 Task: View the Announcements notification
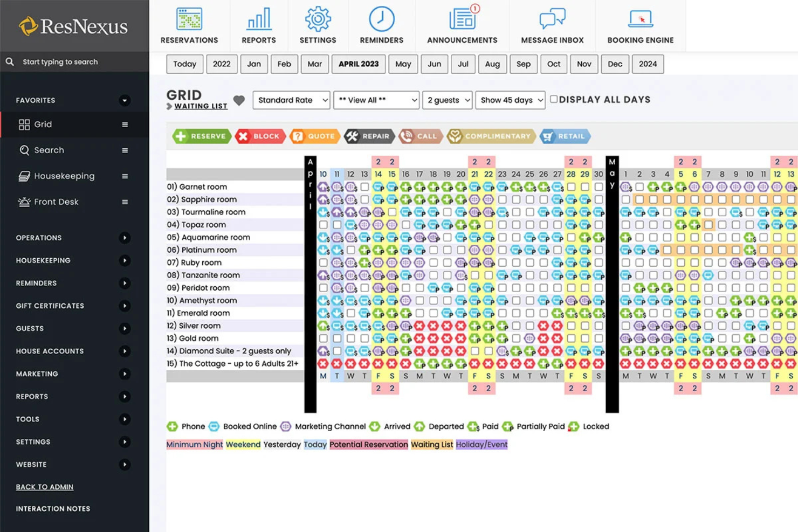pos(462,25)
